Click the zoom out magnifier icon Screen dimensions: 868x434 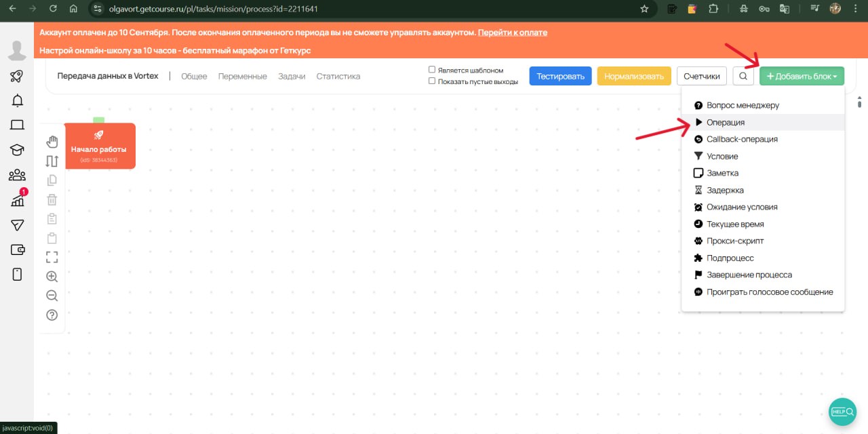(x=52, y=296)
